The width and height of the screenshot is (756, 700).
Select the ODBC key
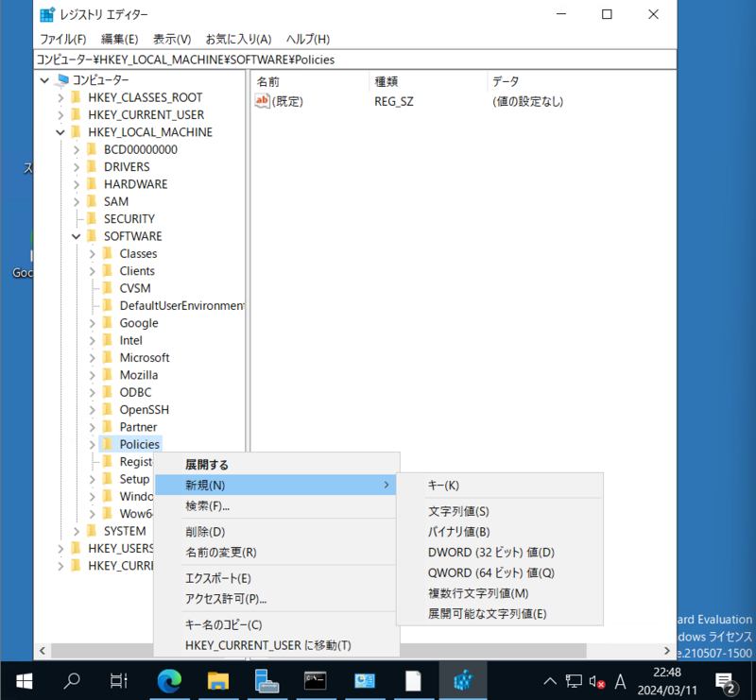pyautogui.click(x=135, y=392)
